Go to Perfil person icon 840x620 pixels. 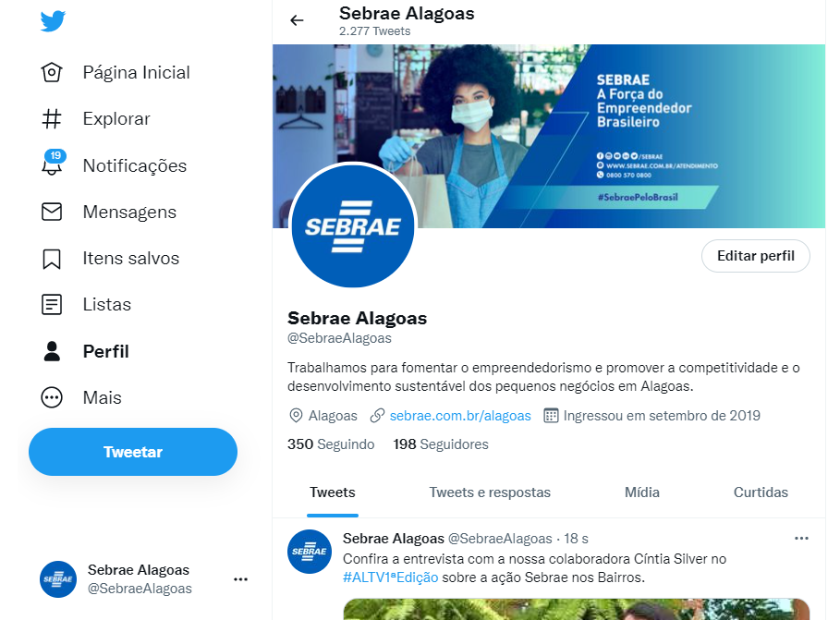(x=52, y=351)
